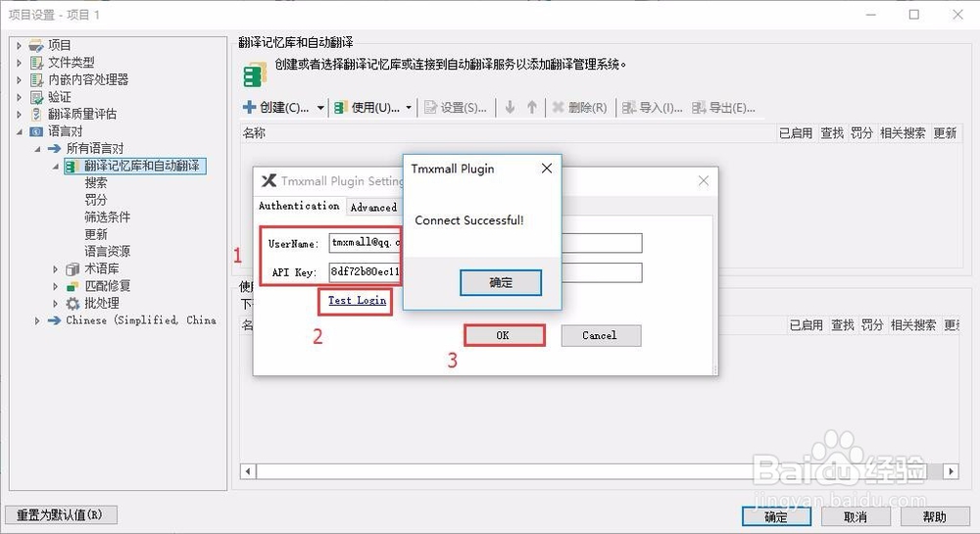
Task: Click 确定 in Connect Successful popup
Action: pyautogui.click(x=501, y=282)
